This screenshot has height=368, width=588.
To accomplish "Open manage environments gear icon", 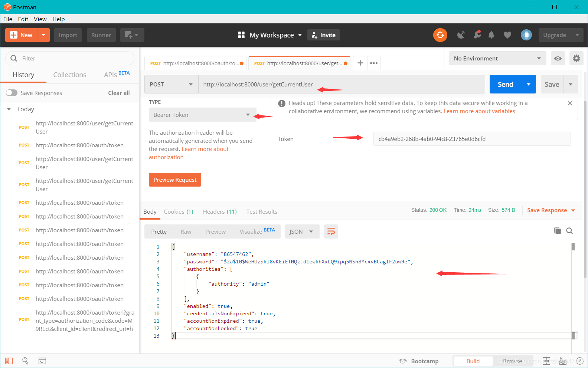I will pos(576,58).
